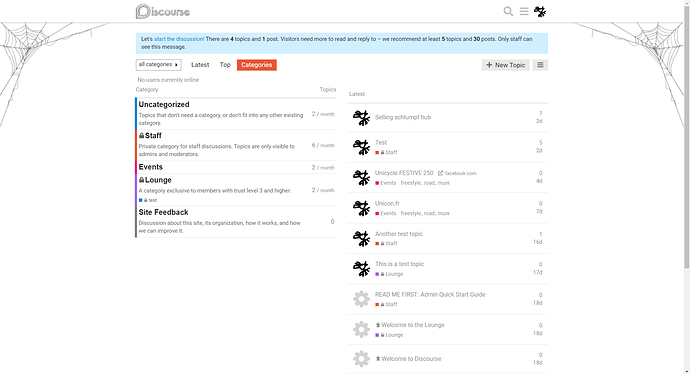Open topic 'Another test topic'
The image size is (690, 374).
click(x=399, y=234)
